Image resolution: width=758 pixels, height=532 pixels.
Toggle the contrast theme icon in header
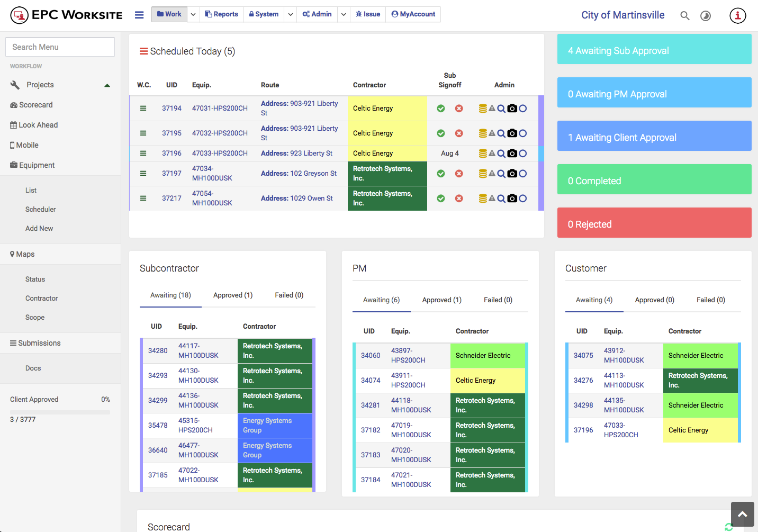(706, 16)
